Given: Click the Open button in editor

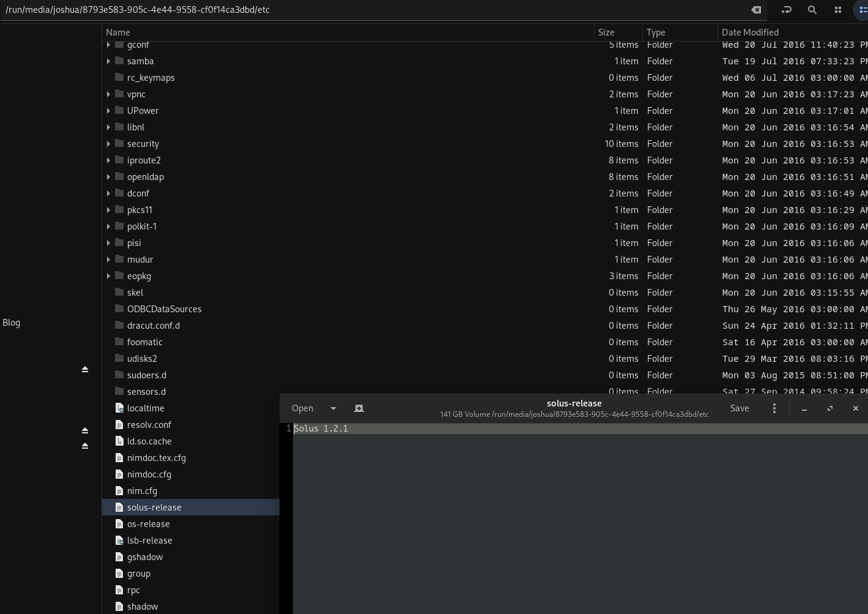Looking at the screenshot, I should point(302,408).
